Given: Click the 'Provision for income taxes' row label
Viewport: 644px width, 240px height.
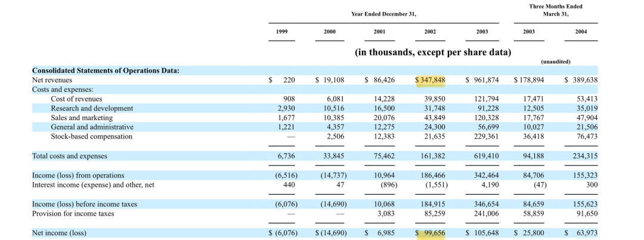Looking at the screenshot, I should (73, 214).
